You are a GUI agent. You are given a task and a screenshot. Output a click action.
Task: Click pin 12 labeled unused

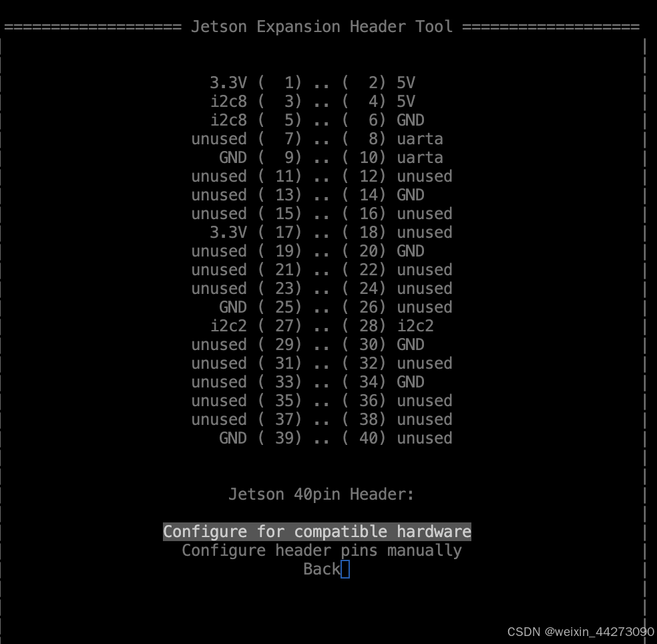[397, 176]
